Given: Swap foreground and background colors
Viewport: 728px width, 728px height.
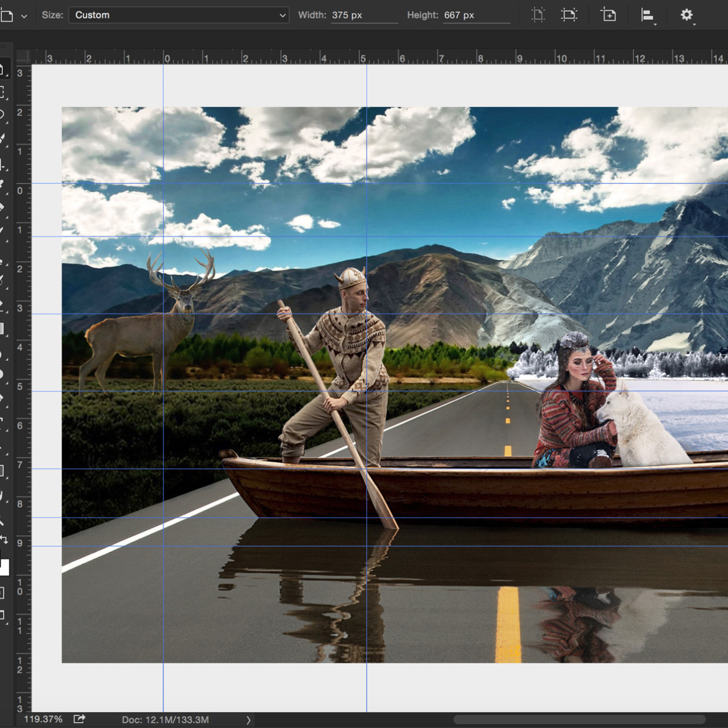Looking at the screenshot, I should coord(4,540).
